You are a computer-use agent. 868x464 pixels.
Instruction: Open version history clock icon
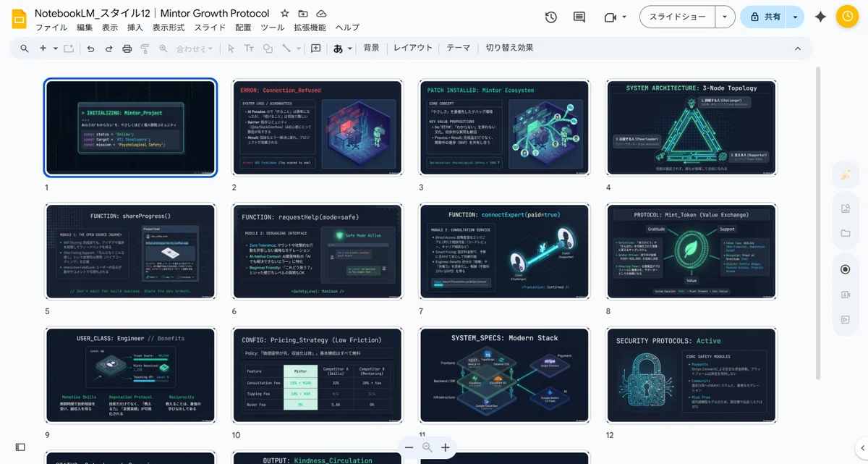click(551, 17)
